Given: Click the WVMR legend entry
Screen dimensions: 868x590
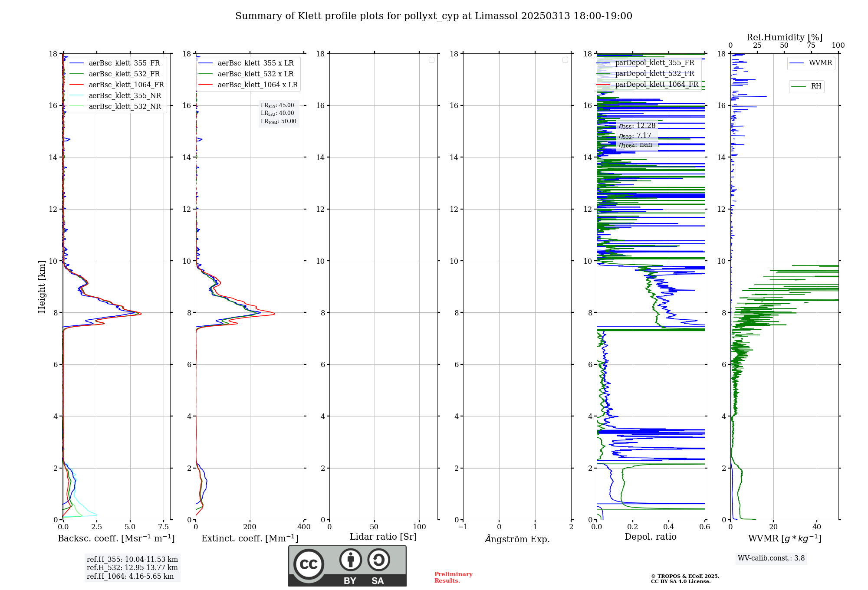Looking at the screenshot, I should 811,63.
